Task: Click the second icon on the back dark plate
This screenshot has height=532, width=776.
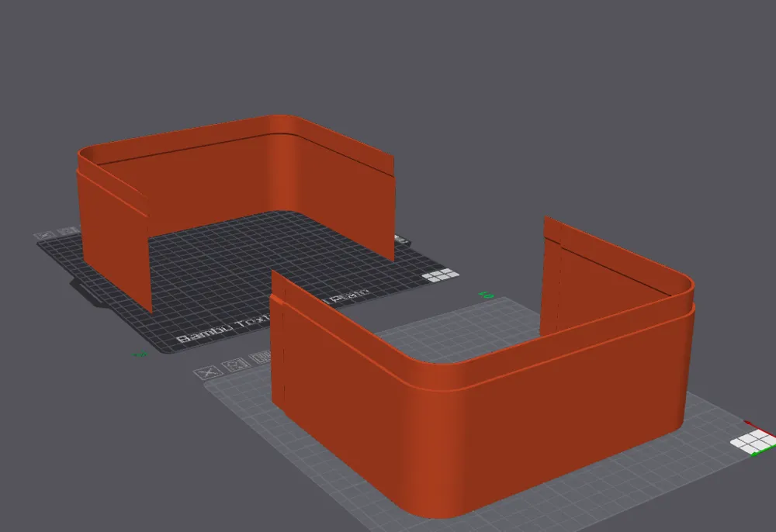Action: click(66, 230)
